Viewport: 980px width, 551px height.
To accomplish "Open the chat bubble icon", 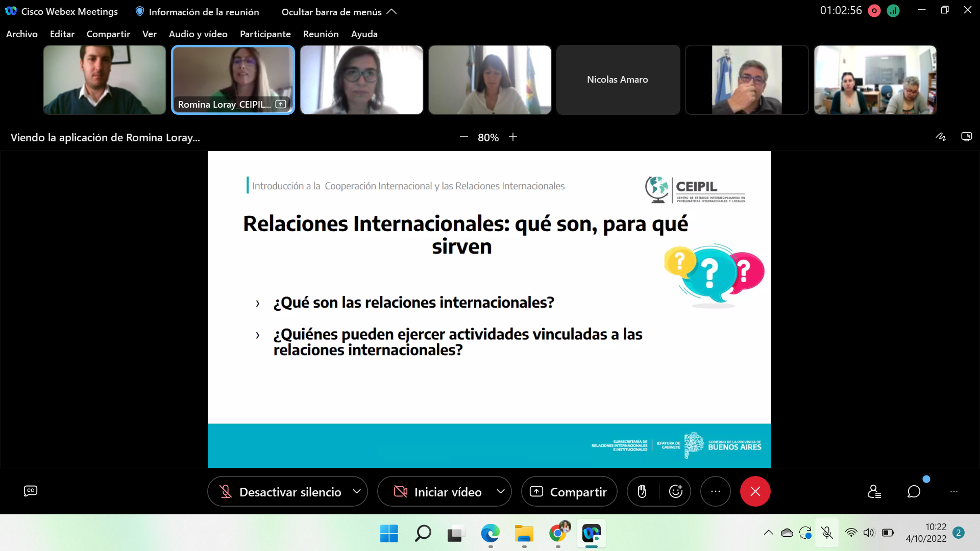I will [x=914, y=491].
